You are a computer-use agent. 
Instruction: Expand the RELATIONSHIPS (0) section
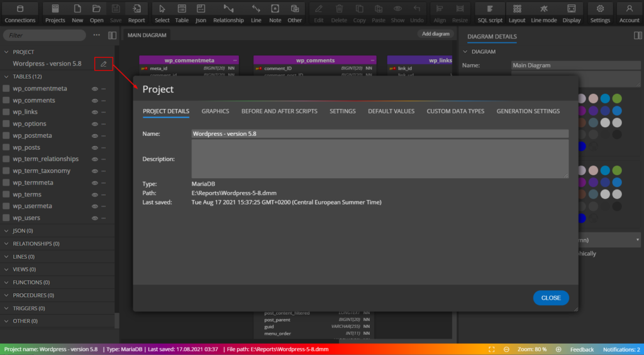6,244
